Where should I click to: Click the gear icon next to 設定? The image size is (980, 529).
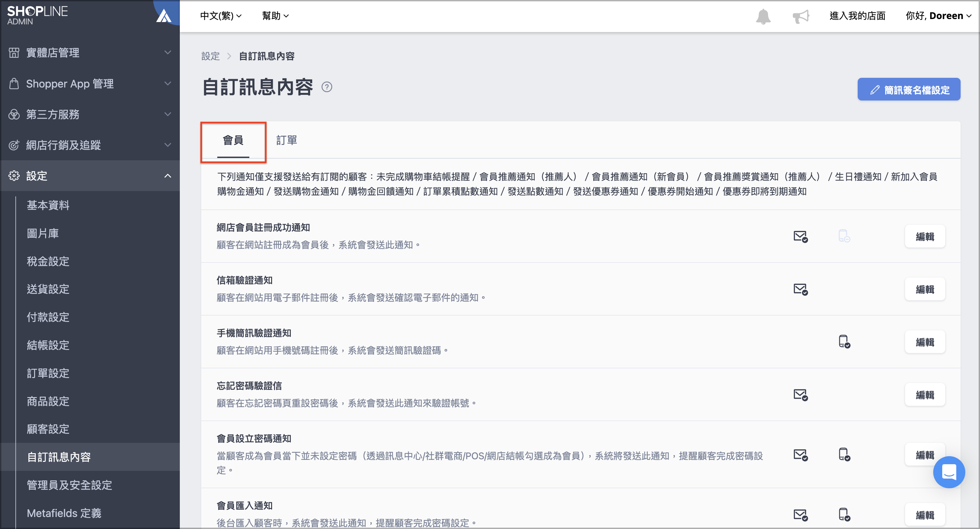[14, 176]
